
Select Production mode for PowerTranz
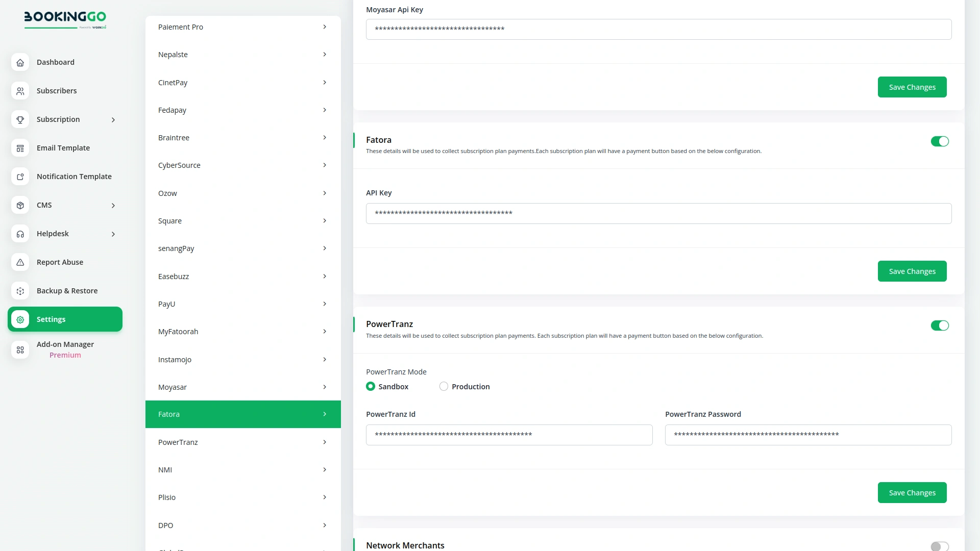click(x=443, y=386)
